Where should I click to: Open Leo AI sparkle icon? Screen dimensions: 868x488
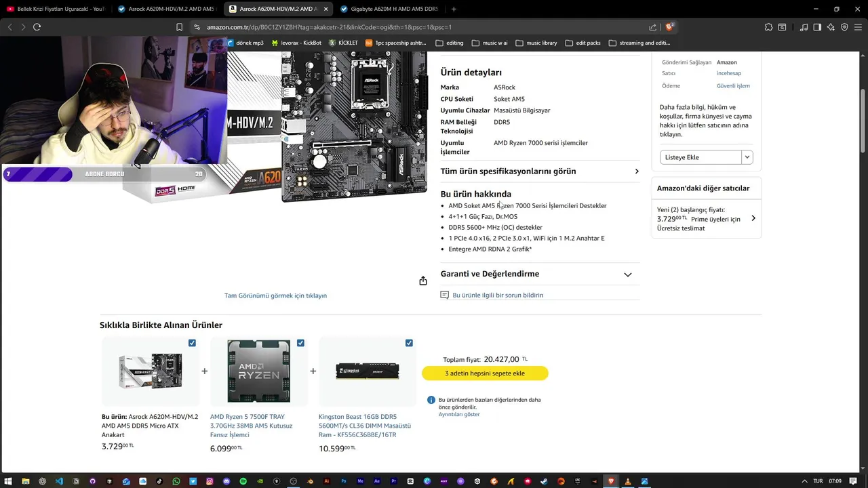[831, 27]
